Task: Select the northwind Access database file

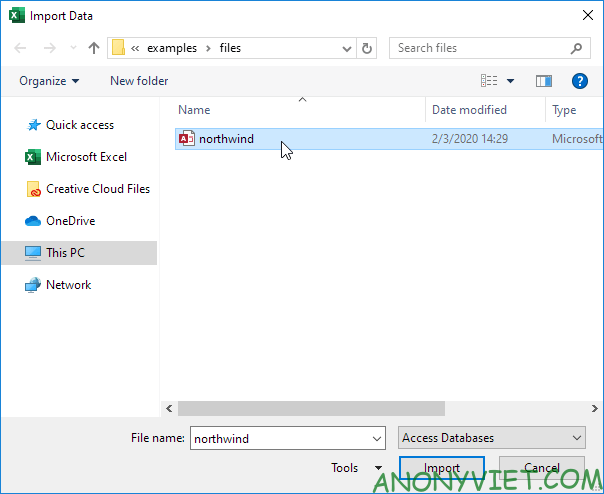Action: [x=226, y=139]
